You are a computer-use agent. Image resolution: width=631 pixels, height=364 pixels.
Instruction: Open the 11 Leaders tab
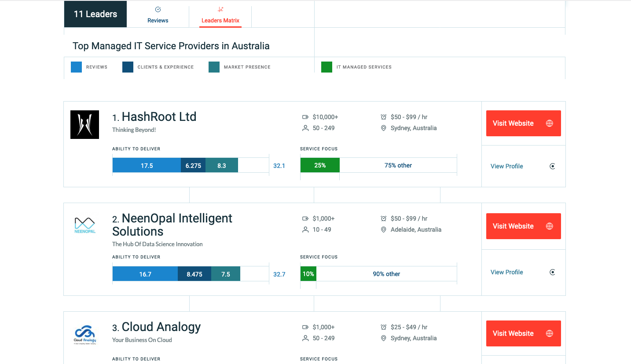(95, 14)
